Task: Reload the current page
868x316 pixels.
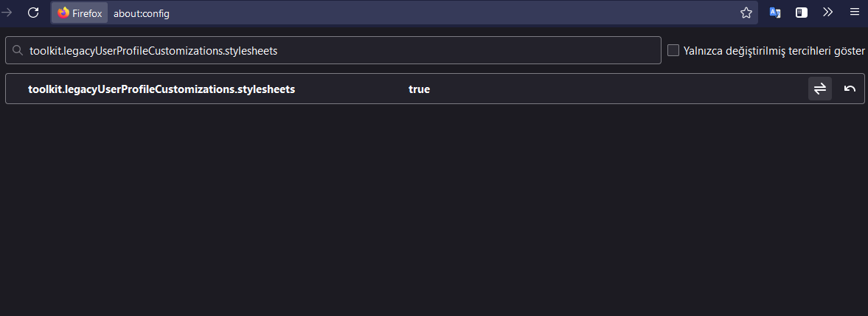Action: (x=33, y=13)
